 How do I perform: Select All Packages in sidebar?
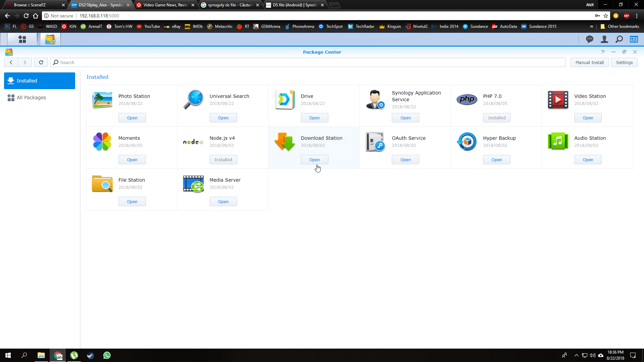coord(31,98)
